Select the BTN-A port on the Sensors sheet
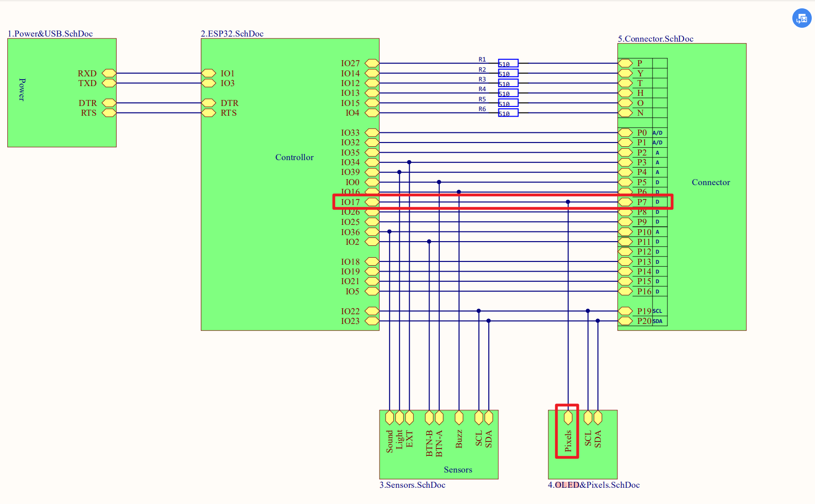815x504 pixels. [439, 417]
